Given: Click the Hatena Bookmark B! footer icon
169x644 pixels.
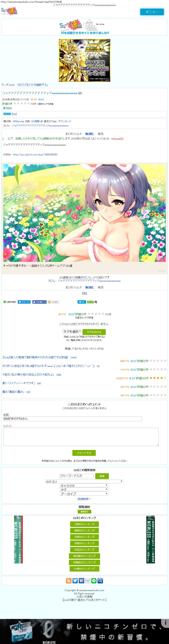Looking at the screenshot, I should [81, 581].
